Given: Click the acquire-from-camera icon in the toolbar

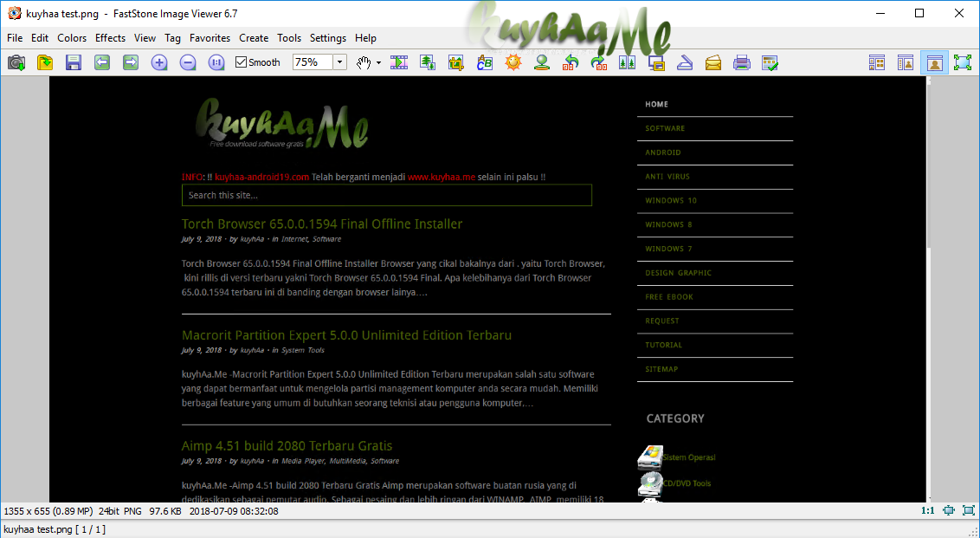Looking at the screenshot, I should [x=16, y=62].
